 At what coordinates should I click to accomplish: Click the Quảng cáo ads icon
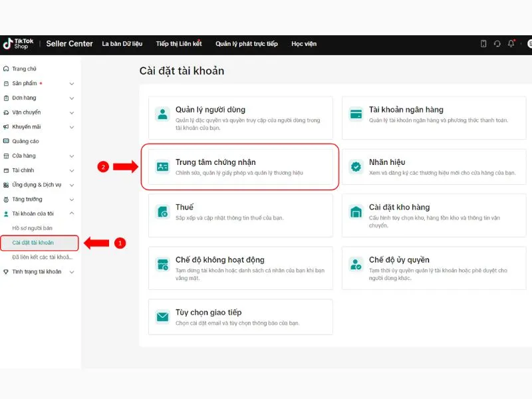[6, 141]
